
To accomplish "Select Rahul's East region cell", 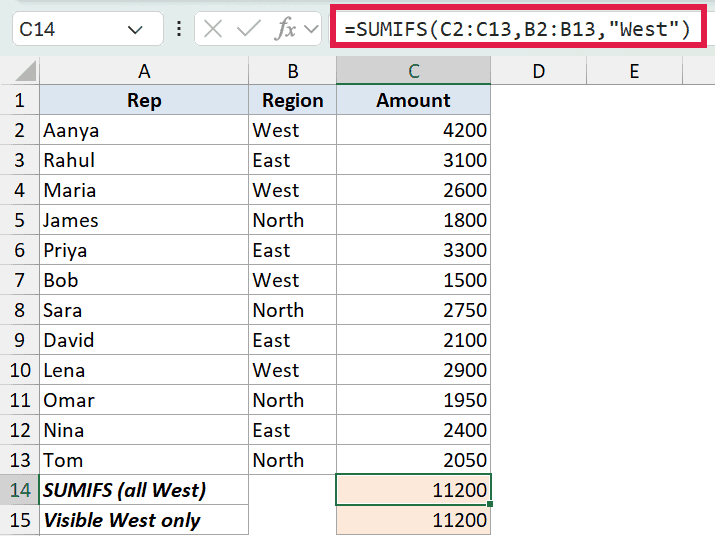I will 292,160.
